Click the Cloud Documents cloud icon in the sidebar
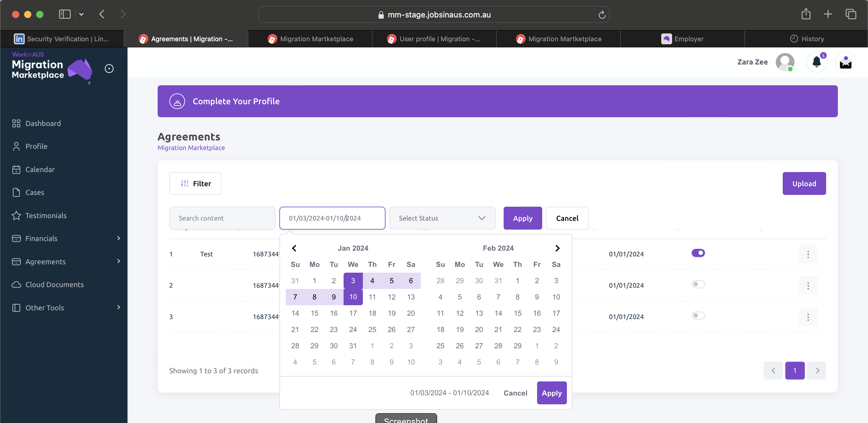The height and width of the screenshot is (423, 868). coord(16,285)
